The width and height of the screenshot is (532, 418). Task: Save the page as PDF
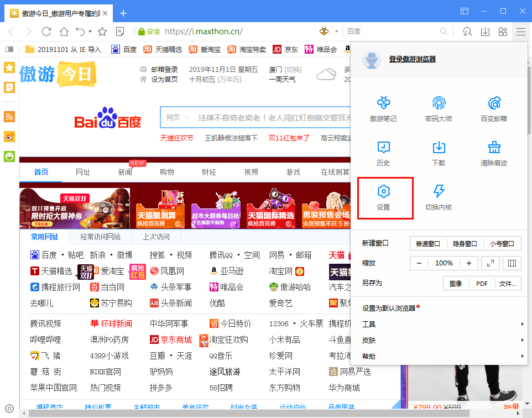pyautogui.click(x=482, y=283)
